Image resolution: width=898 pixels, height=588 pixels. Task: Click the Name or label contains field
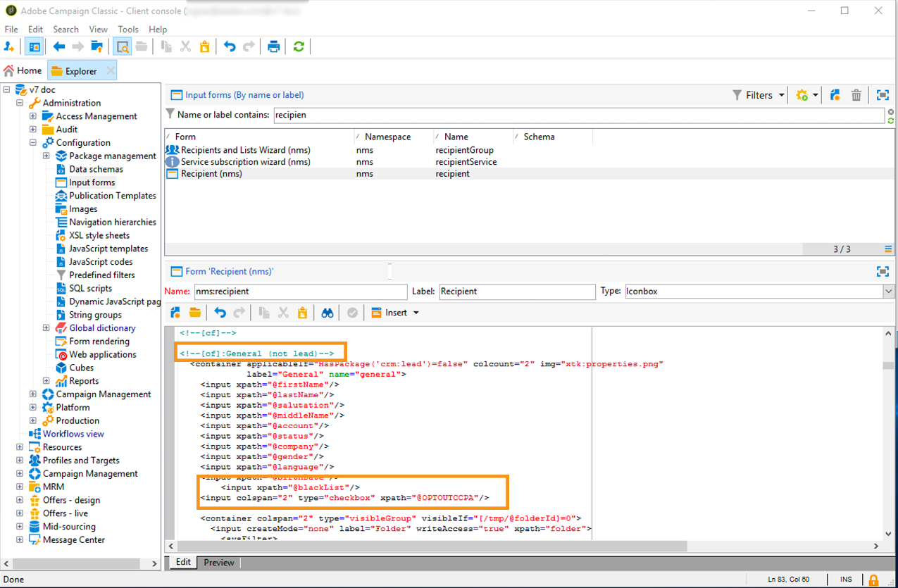pyautogui.click(x=578, y=115)
